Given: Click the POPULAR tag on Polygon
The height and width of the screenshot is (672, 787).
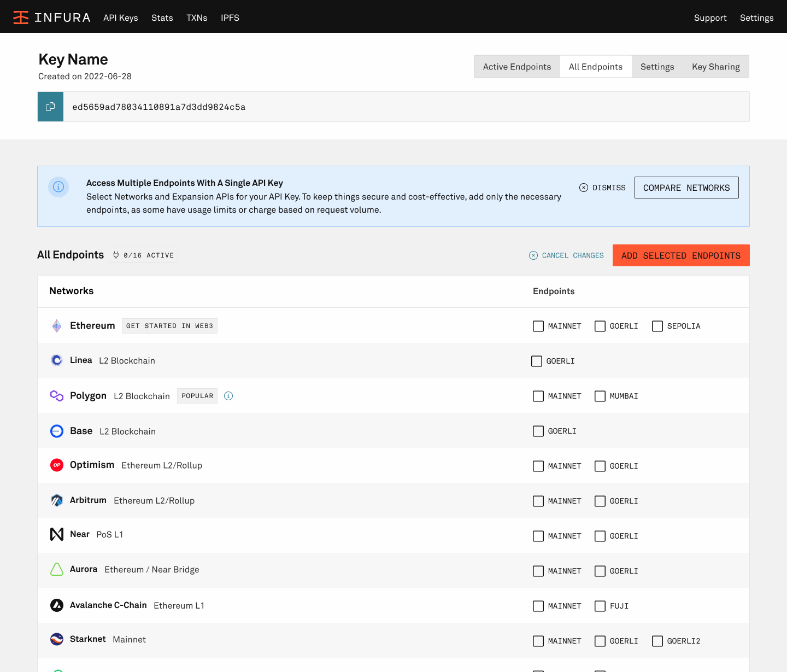Looking at the screenshot, I should pos(197,396).
